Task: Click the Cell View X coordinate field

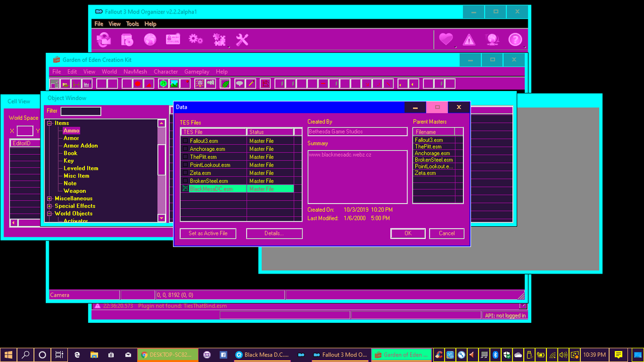Action: 25,131
